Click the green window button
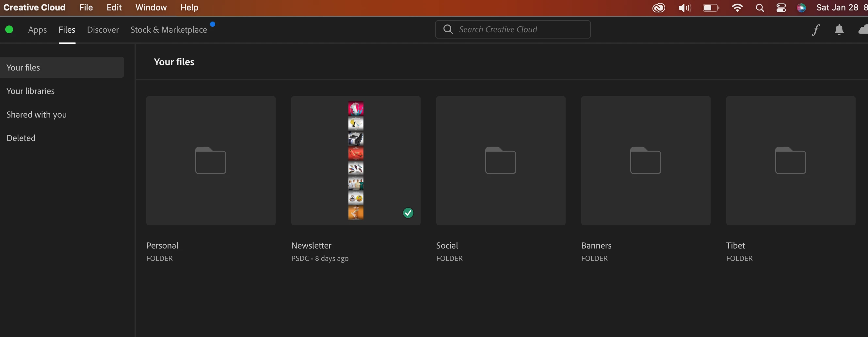The image size is (868, 337). click(9, 30)
